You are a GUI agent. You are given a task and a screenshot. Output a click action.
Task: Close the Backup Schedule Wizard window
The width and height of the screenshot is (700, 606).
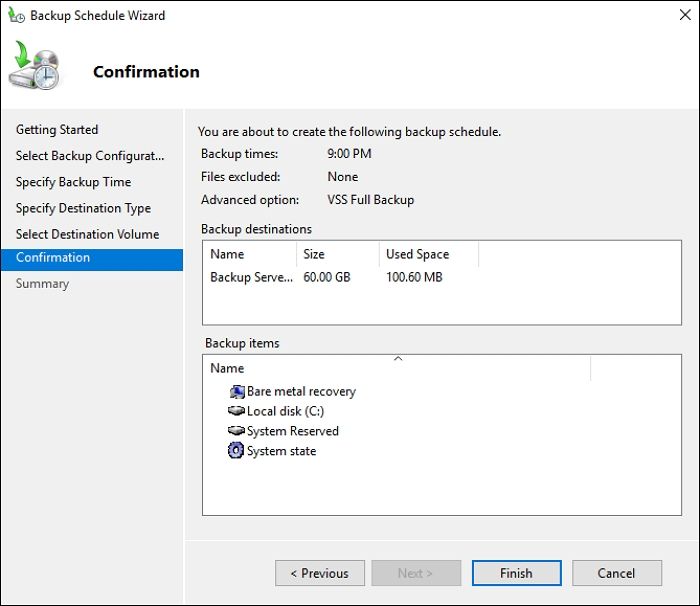(x=678, y=16)
